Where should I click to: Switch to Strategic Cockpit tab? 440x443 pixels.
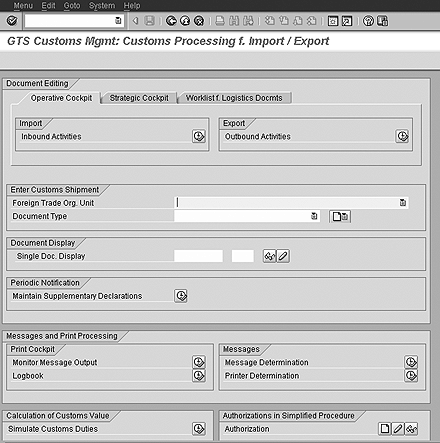139,98
